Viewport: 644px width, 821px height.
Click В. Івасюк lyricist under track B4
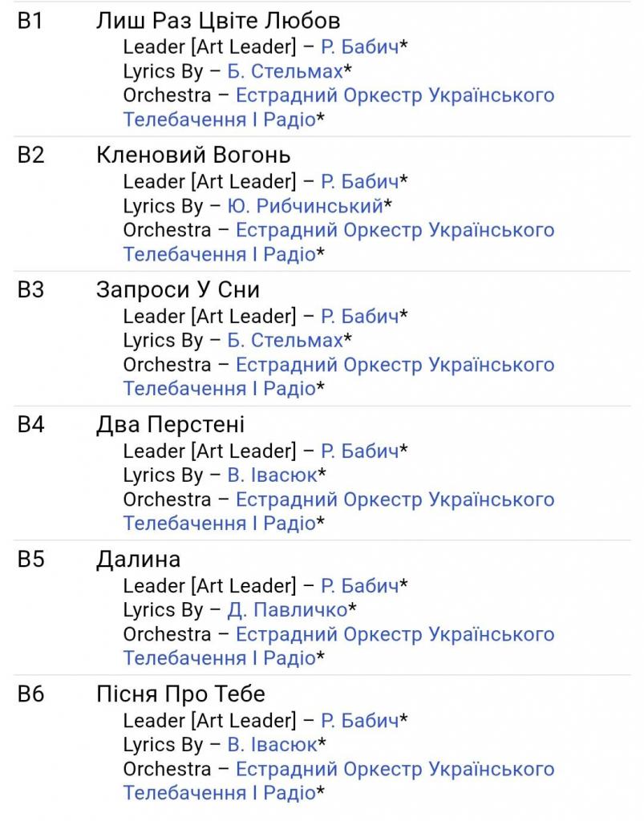click(x=272, y=475)
